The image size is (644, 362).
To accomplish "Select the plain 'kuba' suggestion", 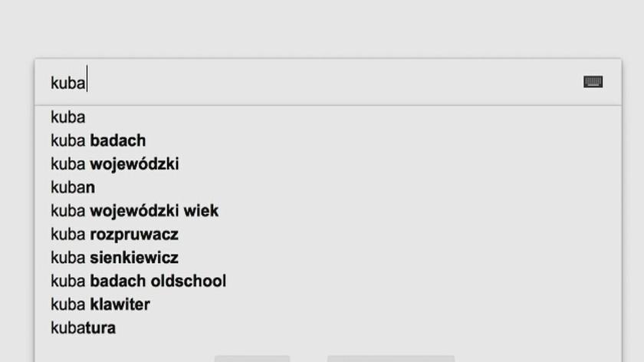I will (68, 117).
